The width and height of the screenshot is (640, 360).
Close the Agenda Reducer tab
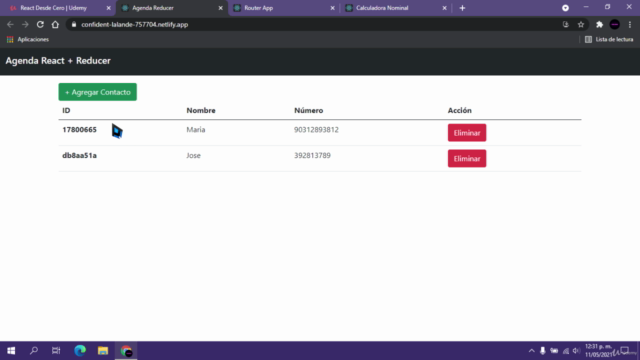pos(220,8)
